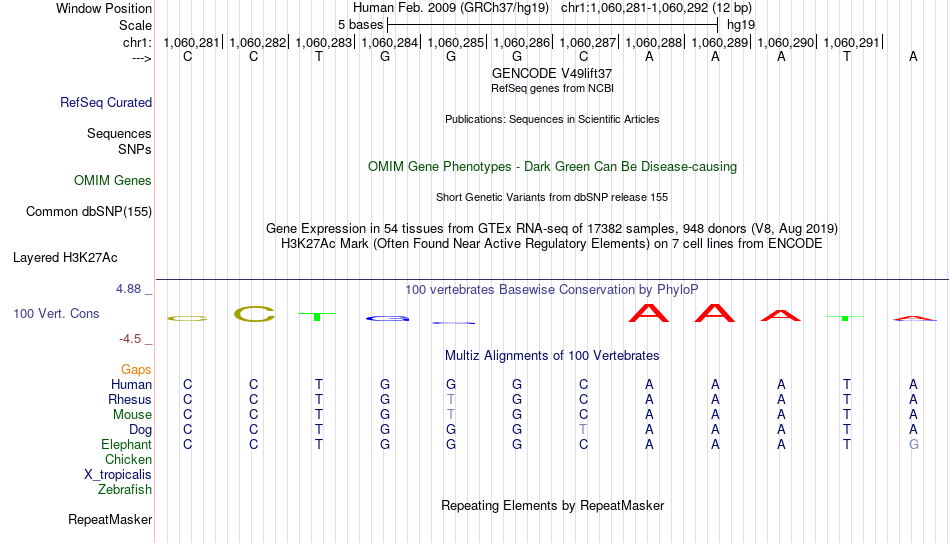Select the Layered H3K27Ac track label
The width and height of the screenshot is (950, 543).
[x=65, y=258]
